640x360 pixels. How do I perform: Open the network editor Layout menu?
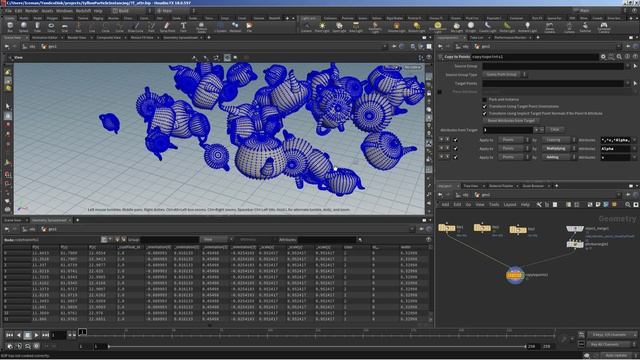coord(510,204)
